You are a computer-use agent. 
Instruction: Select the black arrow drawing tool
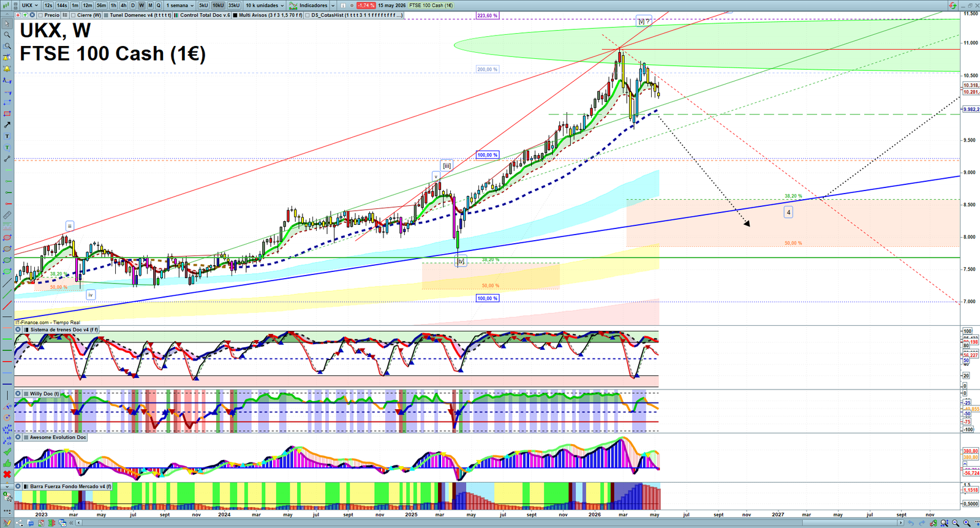pyautogui.click(x=7, y=125)
